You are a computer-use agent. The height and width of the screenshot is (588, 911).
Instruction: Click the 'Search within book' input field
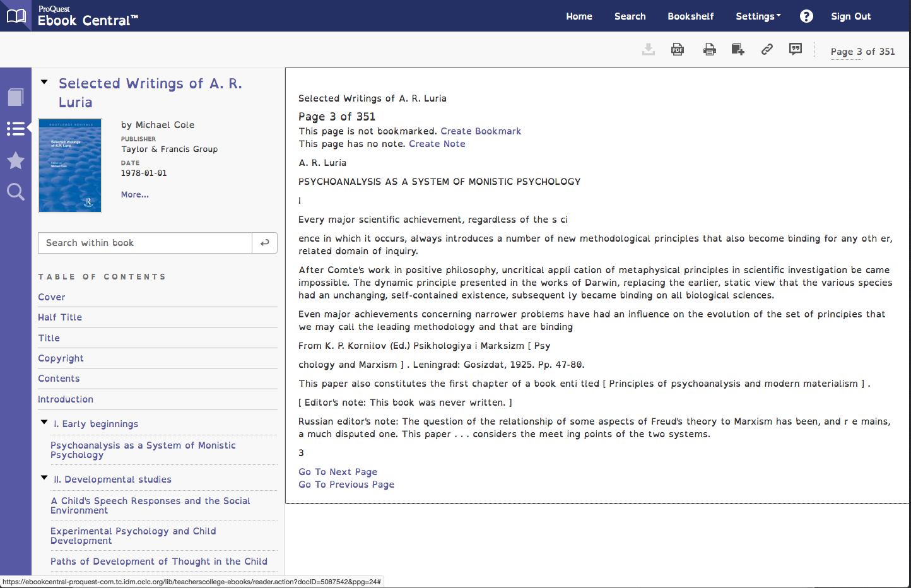144,243
